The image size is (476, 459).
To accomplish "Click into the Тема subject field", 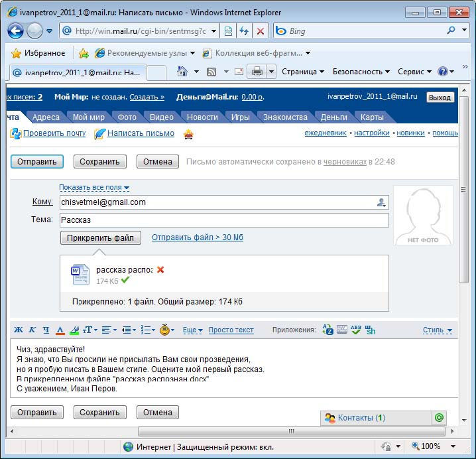I will click(223, 220).
